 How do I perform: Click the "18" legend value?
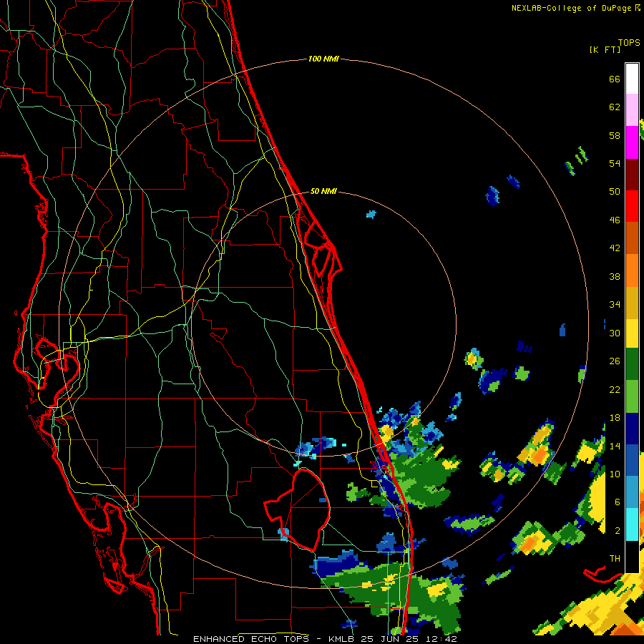[615, 418]
